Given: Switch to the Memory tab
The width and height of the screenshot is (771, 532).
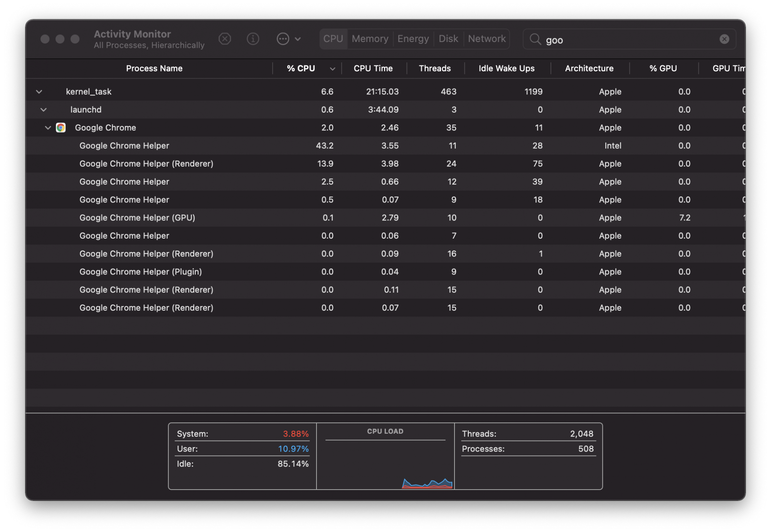Looking at the screenshot, I should click(370, 39).
